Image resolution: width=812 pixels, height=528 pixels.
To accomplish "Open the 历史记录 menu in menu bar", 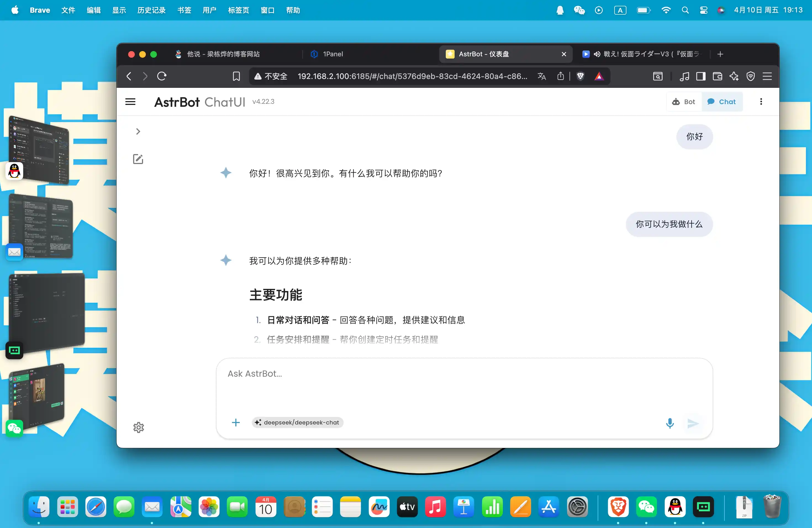I will click(151, 10).
